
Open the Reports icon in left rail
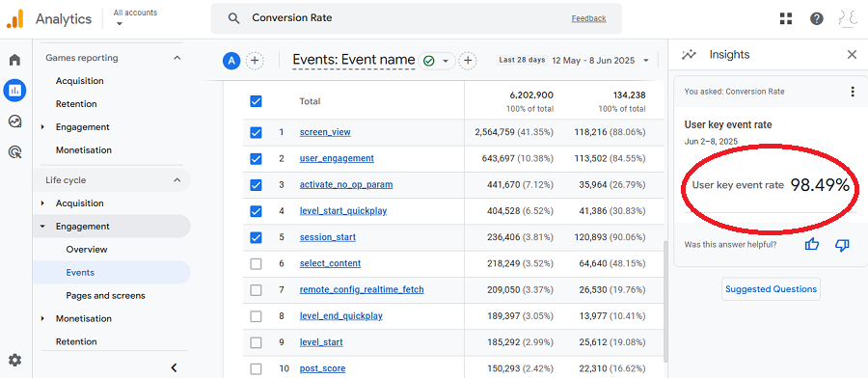(14, 90)
